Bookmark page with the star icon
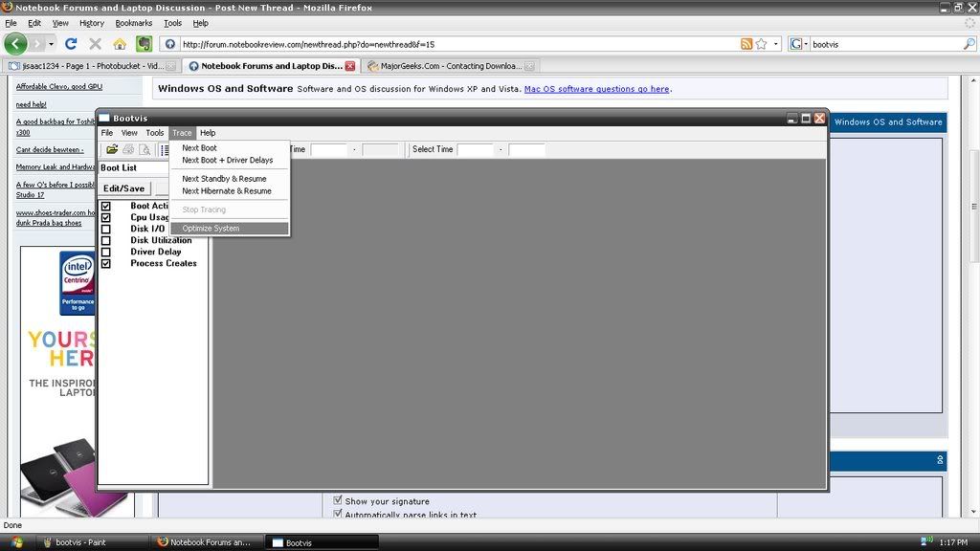This screenshot has height=551, width=980. tap(761, 44)
